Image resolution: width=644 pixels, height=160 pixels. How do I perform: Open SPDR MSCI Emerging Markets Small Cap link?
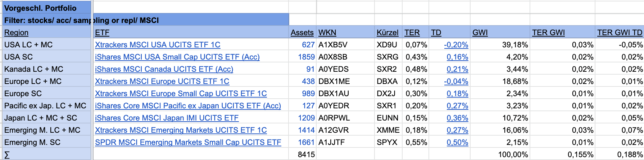click(x=188, y=142)
